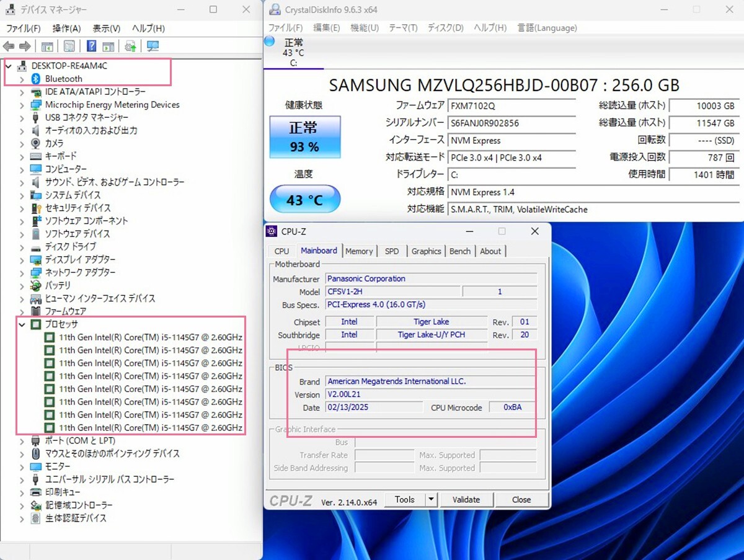
Task: Click the モニター display icon
Action: [36, 466]
